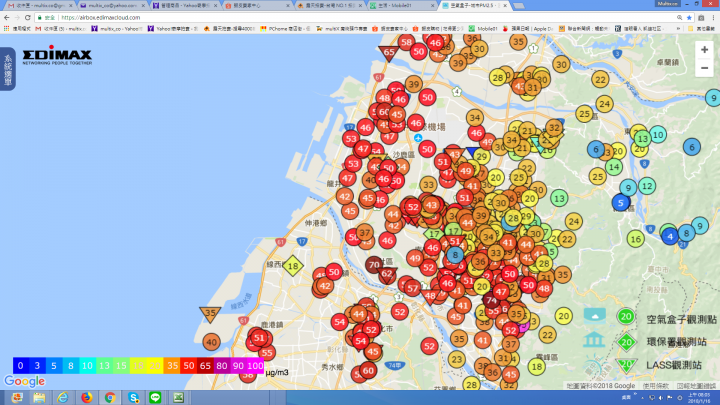Viewport: 720px width, 405px height.
Task: Click the blue 8 marker in cluster
Action: [x=455, y=255]
